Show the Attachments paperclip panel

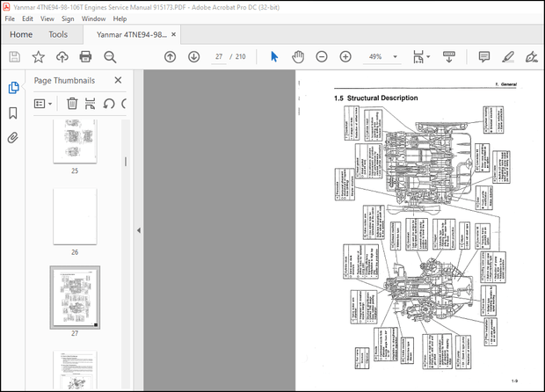point(13,138)
